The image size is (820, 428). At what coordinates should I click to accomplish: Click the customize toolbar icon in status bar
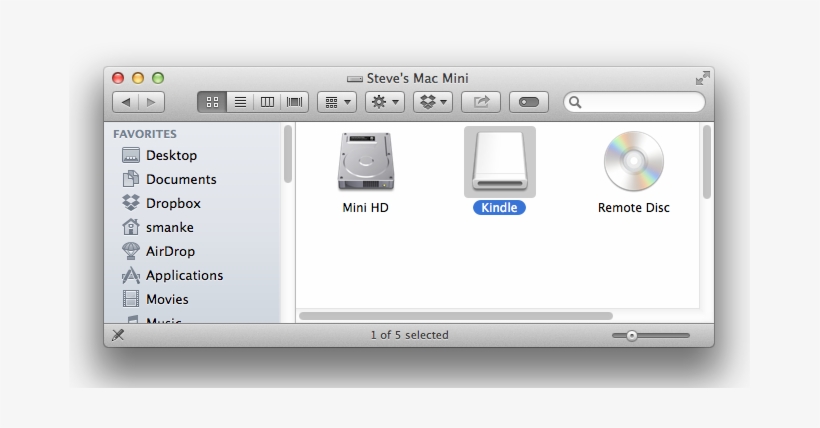click(x=118, y=335)
